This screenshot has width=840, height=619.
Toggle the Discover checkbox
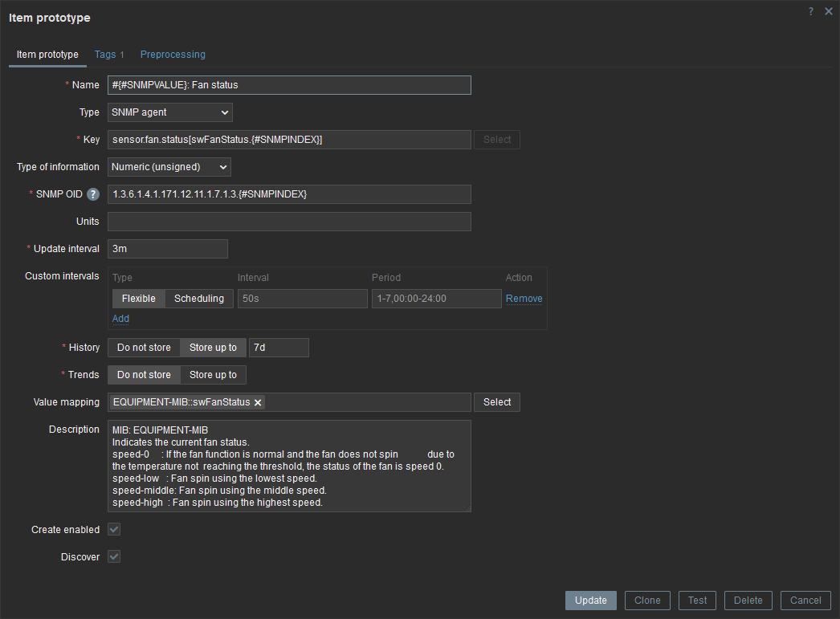114,557
